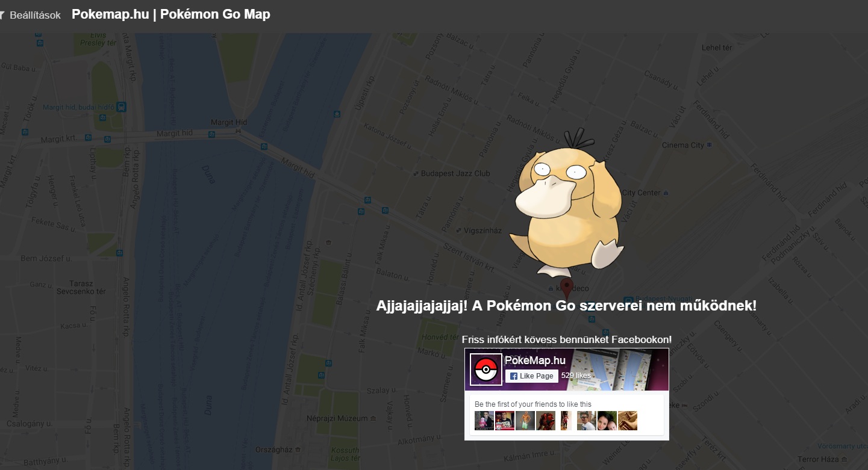This screenshot has width=868, height=470.
Task: Click the friend thumbnail showing red armored figure
Action: (x=546, y=421)
